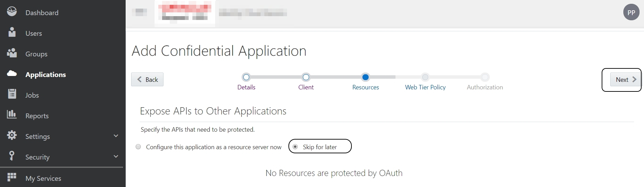This screenshot has height=187, width=644.
Task: Click the Groups people icon
Action: point(12,53)
